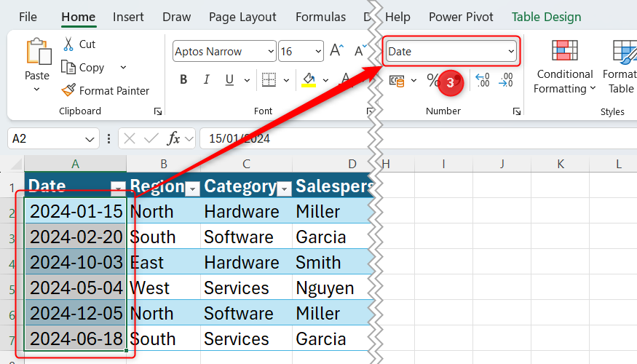Increase font size with larger A
637x364 pixels.
tap(337, 51)
